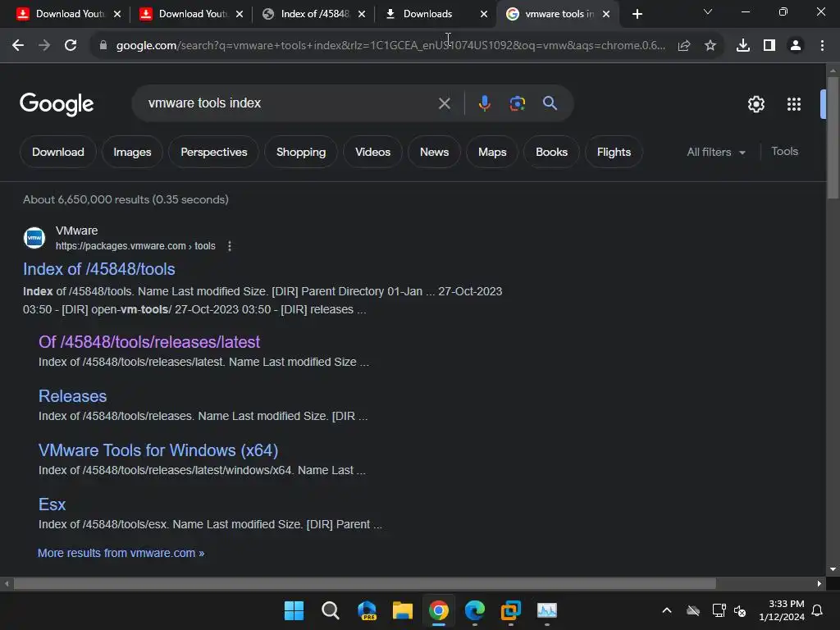
Task: Filter results by Images
Action: pos(132,152)
